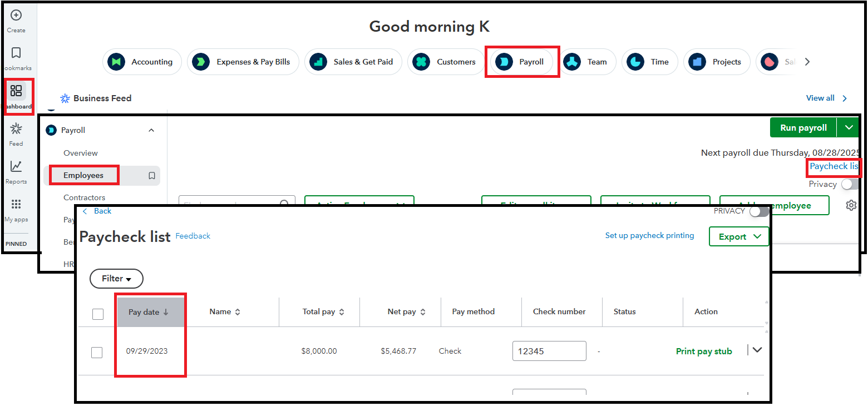Select the Payroll pill
This screenshot has width=868, height=406.
click(x=521, y=62)
